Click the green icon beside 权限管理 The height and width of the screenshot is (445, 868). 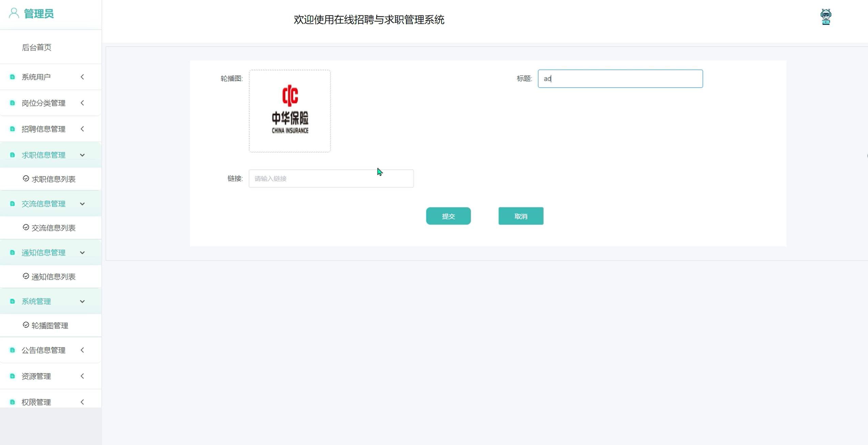click(13, 402)
